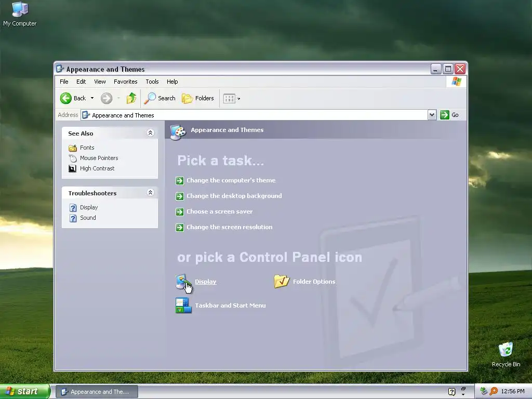Viewport: 532px width, 399px height.
Task: Click the Forward arrow icon
Action: 107,98
